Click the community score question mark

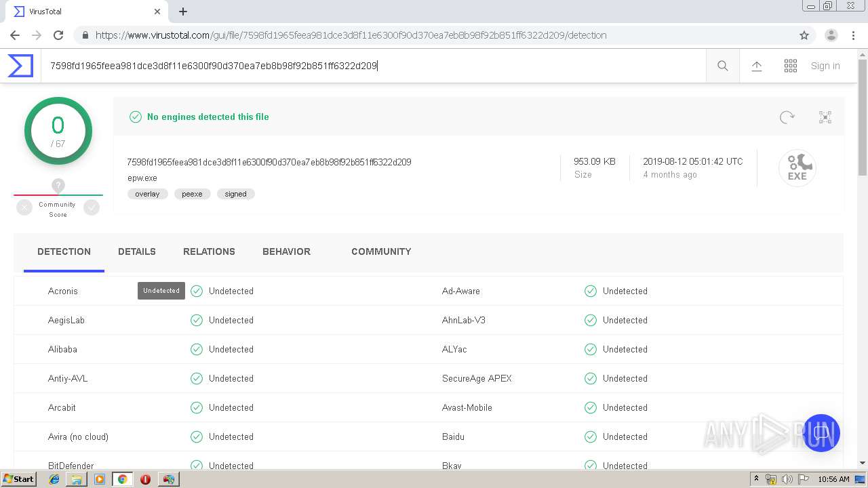point(58,185)
